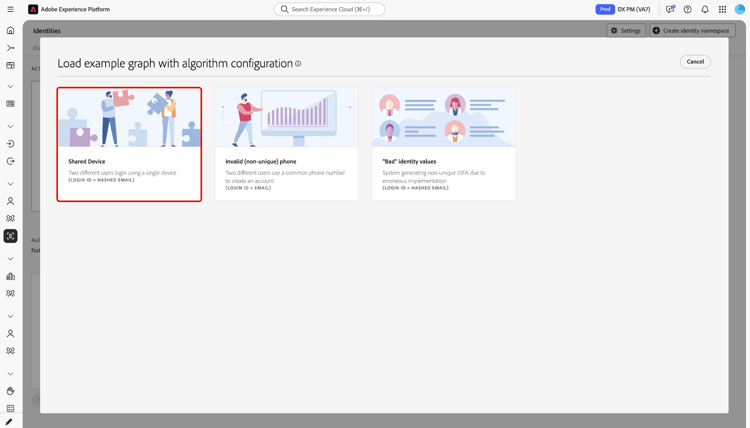Viewport: 750px width, 428px height.
Task: Open the dashboard layout icon in sidebar
Action: pyautogui.click(x=11, y=66)
